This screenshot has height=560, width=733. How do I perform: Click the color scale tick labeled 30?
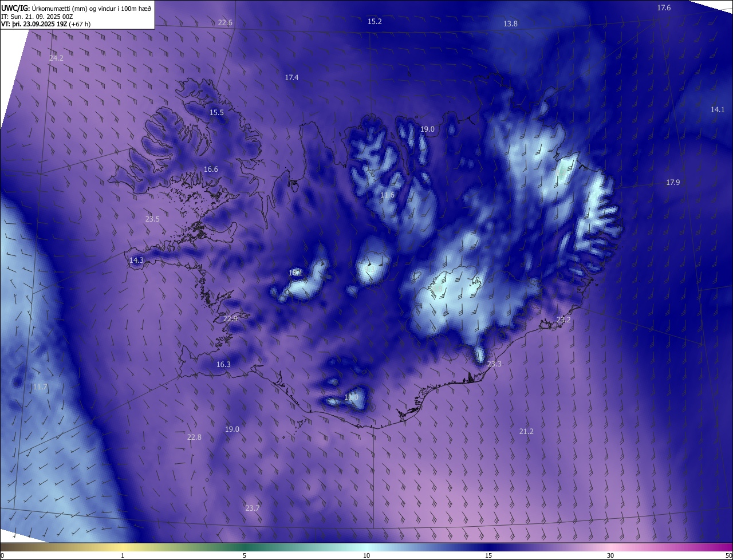coord(610,555)
